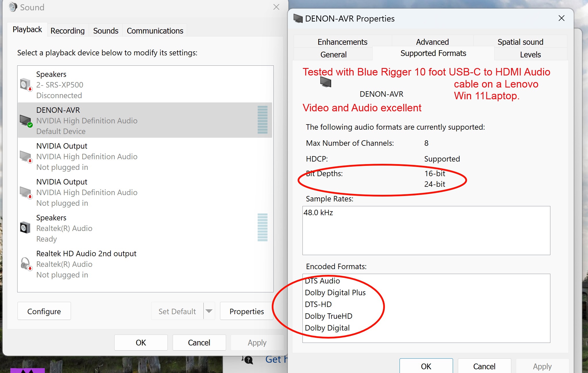The height and width of the screenshot is (373, 588).
Task: Click OK in DENON-AVR Properties
Action: tap(426, 366)
